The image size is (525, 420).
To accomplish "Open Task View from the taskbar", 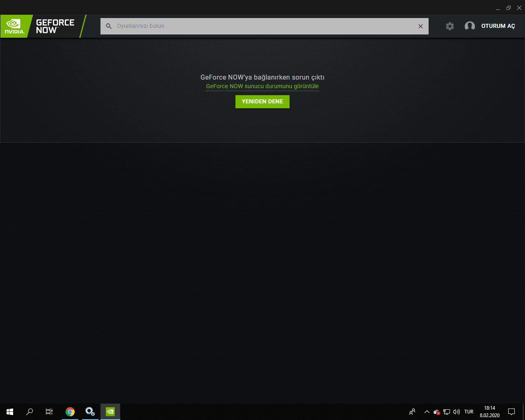I will click(x=48, y=411).
